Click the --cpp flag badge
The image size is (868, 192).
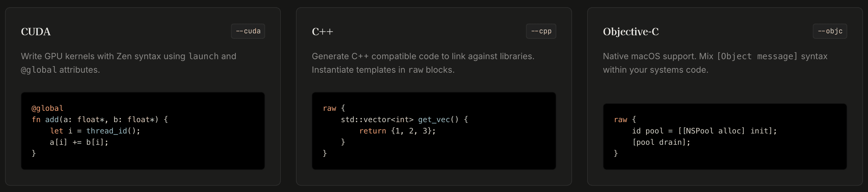(x=541, y=31)
